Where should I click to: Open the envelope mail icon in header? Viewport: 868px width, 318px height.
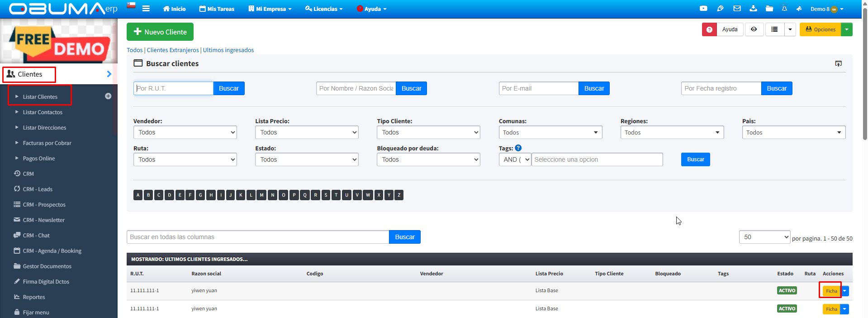(737, 9)
